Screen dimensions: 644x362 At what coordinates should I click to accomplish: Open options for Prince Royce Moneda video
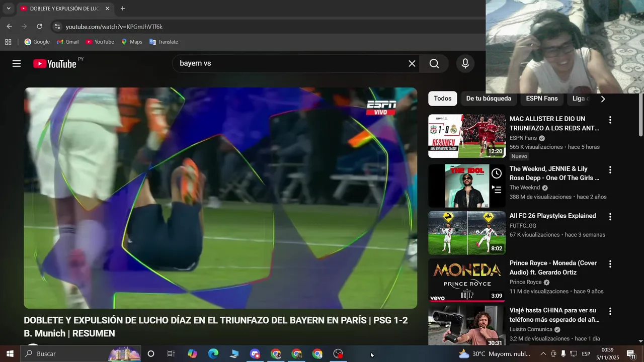pos(610,264)
